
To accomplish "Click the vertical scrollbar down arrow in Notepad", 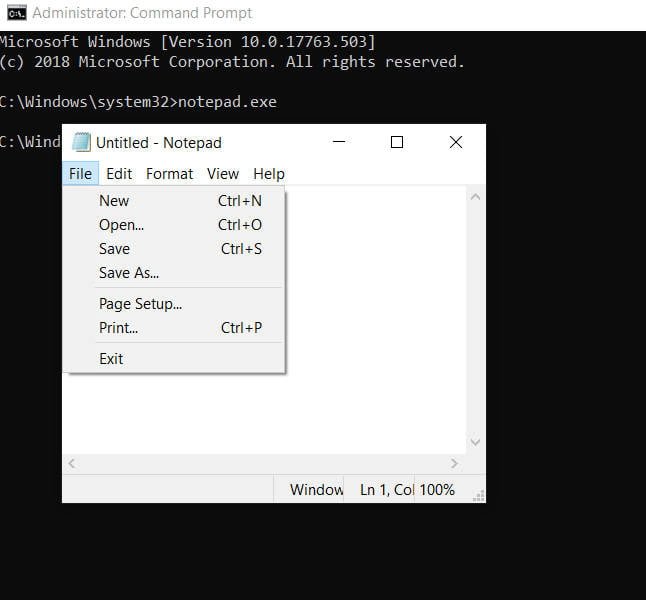I will tap(475, 442).
